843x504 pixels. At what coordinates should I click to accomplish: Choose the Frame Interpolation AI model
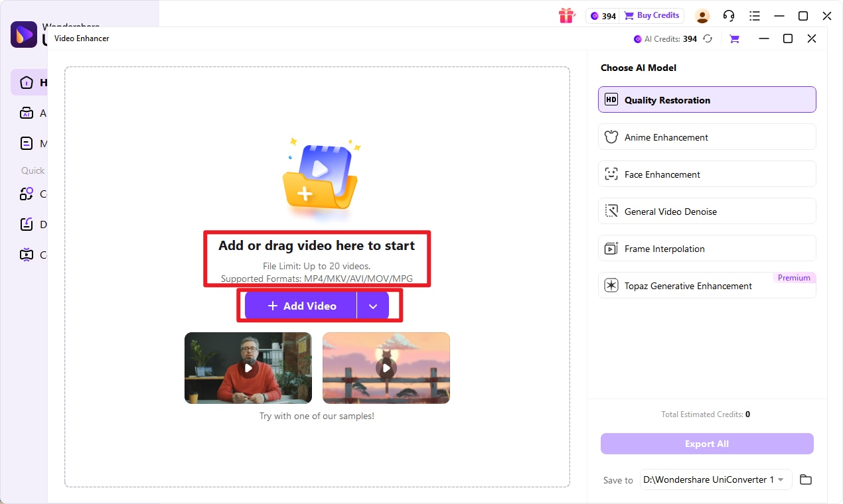tap(706, 248)
